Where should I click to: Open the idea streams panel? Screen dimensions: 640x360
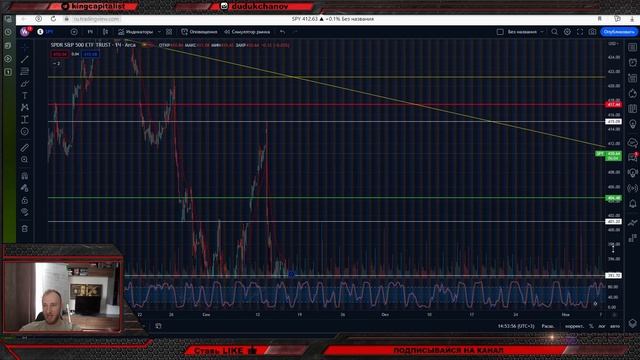tap(633, 173)
